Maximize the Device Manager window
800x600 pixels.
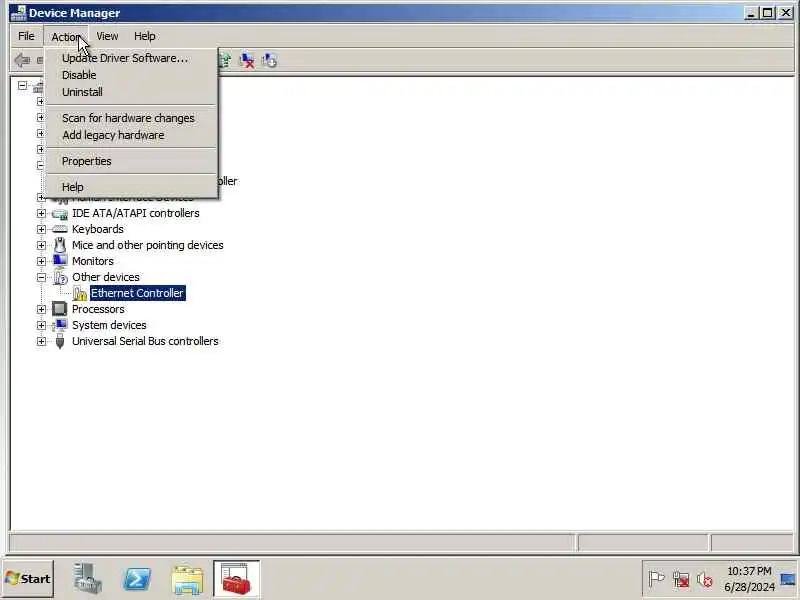(767, 13)
